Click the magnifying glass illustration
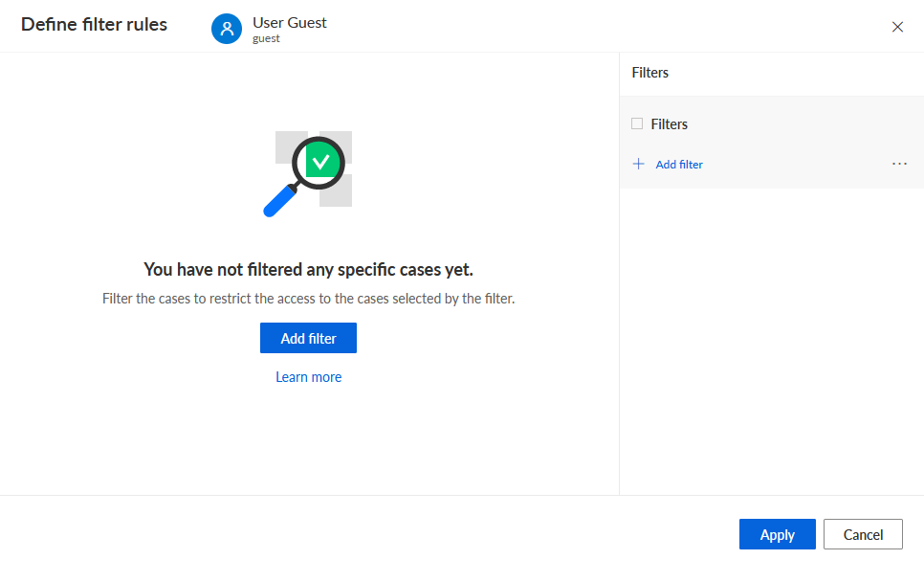 tap(308, 174)
